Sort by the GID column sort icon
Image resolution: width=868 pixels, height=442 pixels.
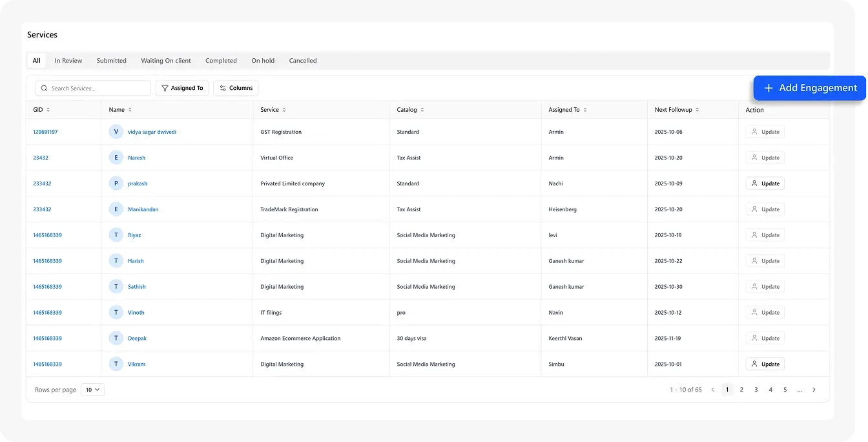[48, 110]
